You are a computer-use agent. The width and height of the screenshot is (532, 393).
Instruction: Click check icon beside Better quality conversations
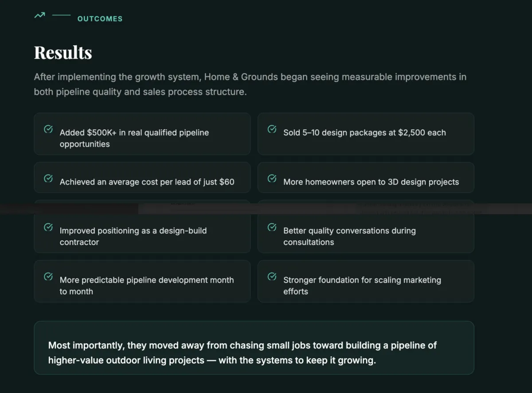click(272, 227)
